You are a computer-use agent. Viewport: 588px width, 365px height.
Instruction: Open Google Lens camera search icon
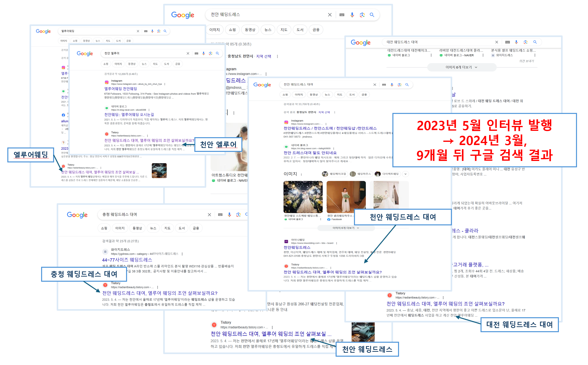click(x=362, y=15)
